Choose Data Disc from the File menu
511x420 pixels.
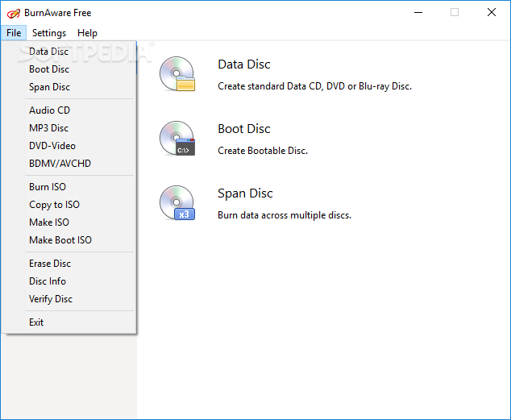click(69, 52)
